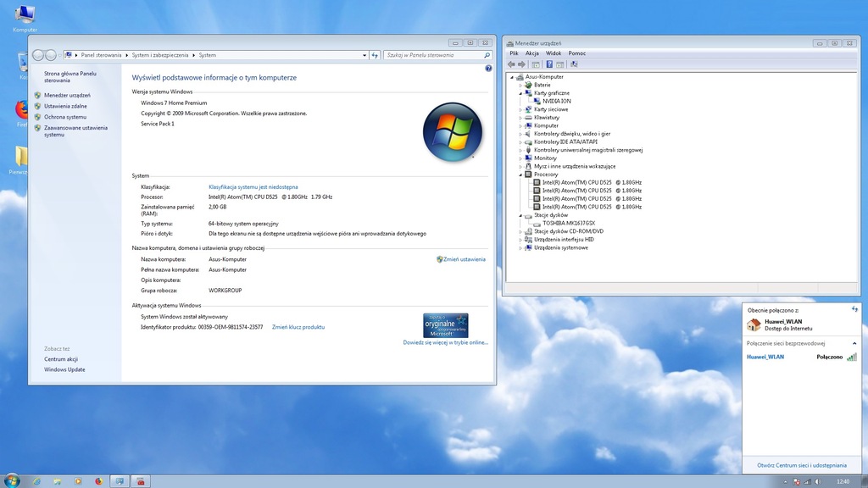868x488 pixels.
Task: Refresh the wireless network list in flyout
Action: 854,309
